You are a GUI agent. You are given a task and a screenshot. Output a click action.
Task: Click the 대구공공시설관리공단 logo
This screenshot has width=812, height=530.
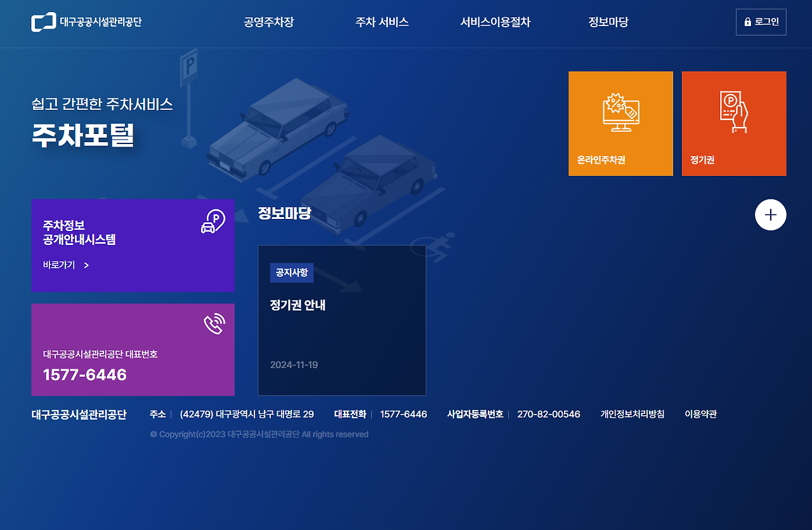click(86, 22)
